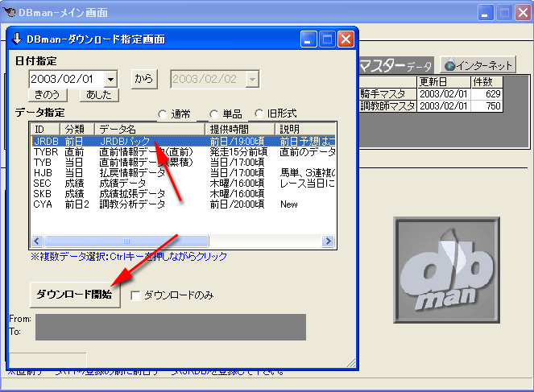Choose the 旧形式 radio option
This screenshot has height=392, width=534.
(260, 113)
